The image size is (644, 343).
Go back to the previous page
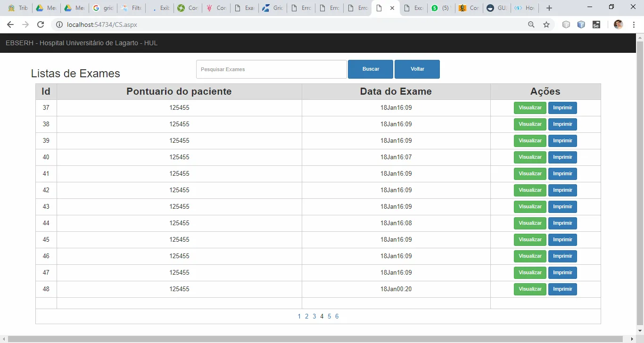point(10,24)
